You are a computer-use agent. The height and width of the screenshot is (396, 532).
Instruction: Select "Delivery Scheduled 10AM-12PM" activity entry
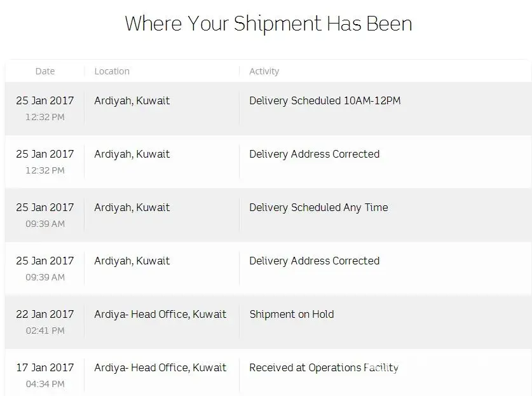click(x=325, y=100)
